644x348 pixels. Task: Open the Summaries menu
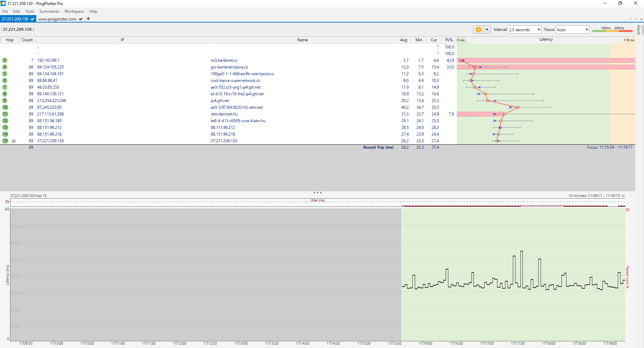pos(49,11)
